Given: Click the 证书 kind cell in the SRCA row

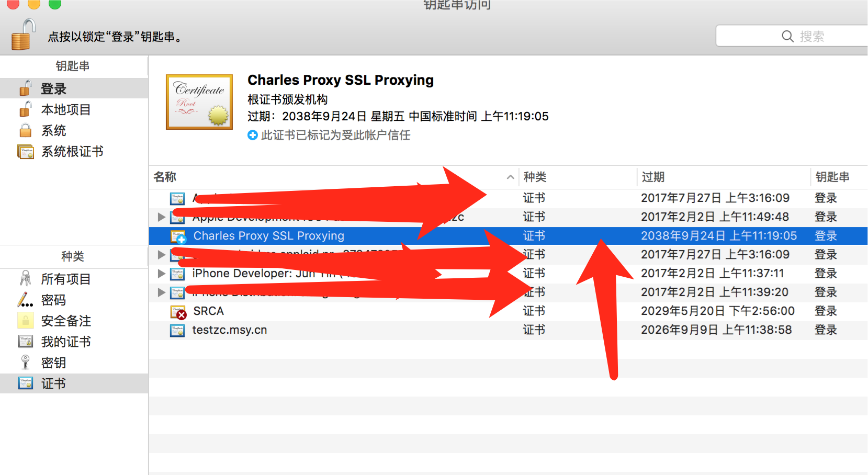Looking at the screenshot, I should 534,311.
